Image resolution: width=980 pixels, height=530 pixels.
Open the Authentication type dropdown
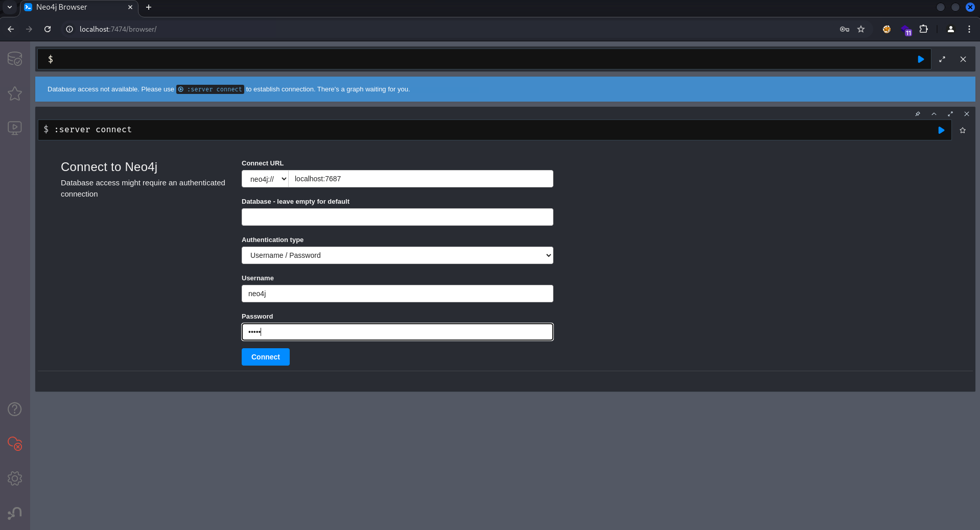pos(398,255)
